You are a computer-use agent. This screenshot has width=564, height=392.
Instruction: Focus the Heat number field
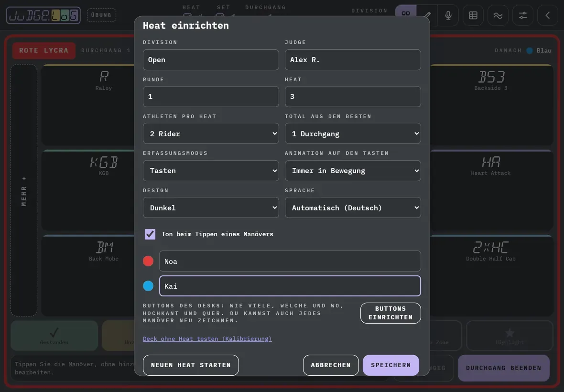353,97
